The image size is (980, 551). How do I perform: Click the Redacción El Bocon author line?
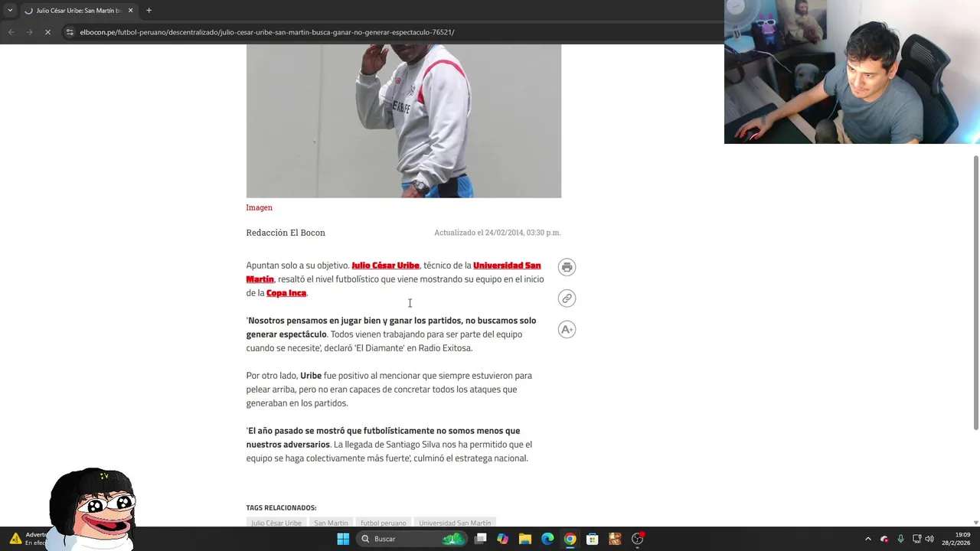(x=286, y=233)
